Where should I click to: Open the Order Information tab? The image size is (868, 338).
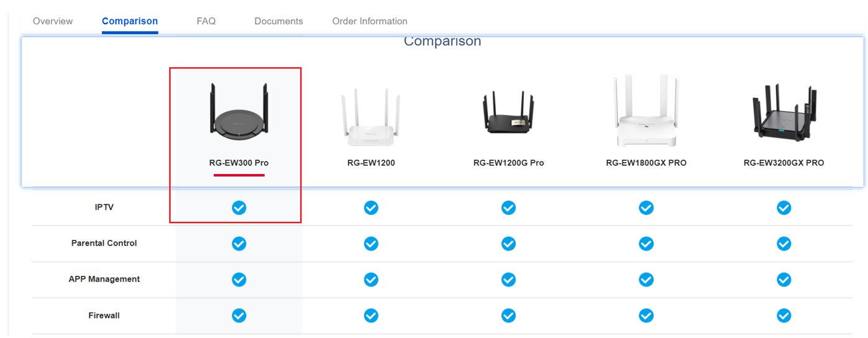point(370,21)
